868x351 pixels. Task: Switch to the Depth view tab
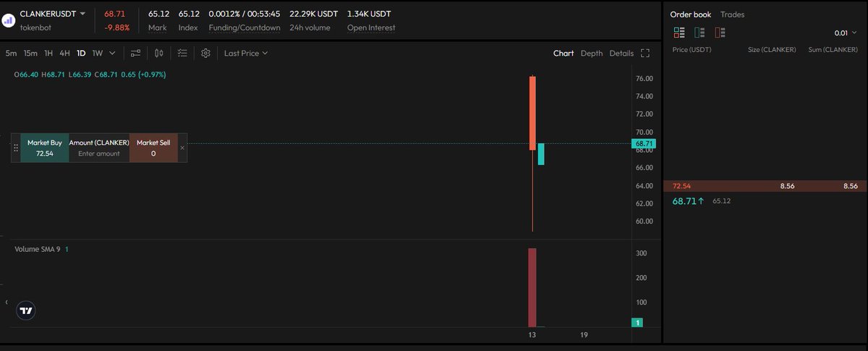click(592, 53)
